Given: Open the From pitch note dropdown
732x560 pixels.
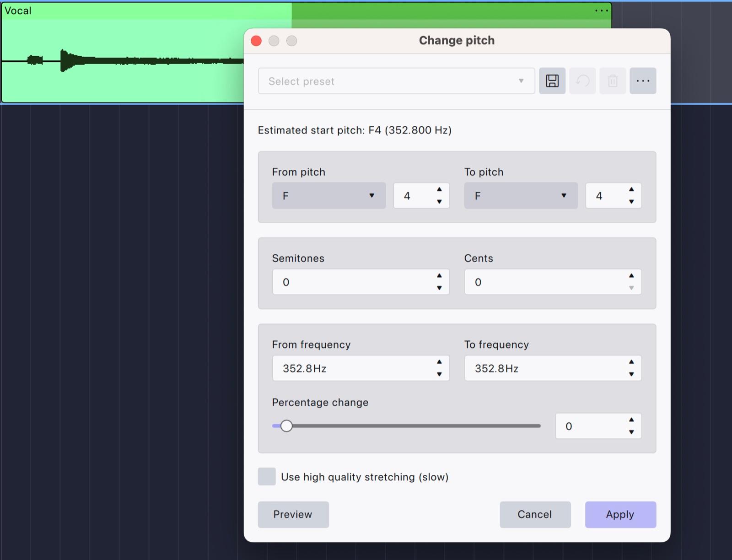Looking at the screenshot, I should (x=329, y=196).
